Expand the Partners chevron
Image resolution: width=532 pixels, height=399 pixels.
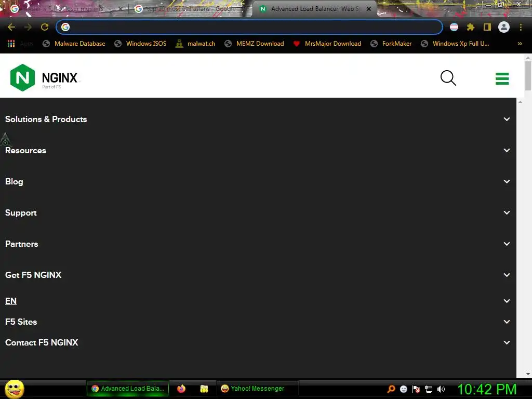507,244
